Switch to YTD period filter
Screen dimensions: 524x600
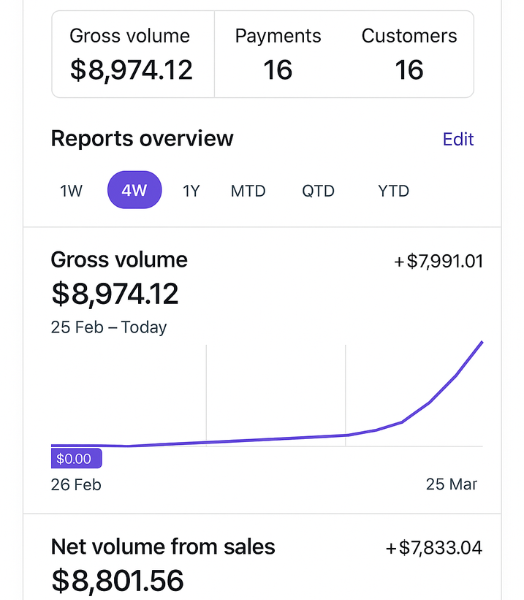click(x=393, y=191)
